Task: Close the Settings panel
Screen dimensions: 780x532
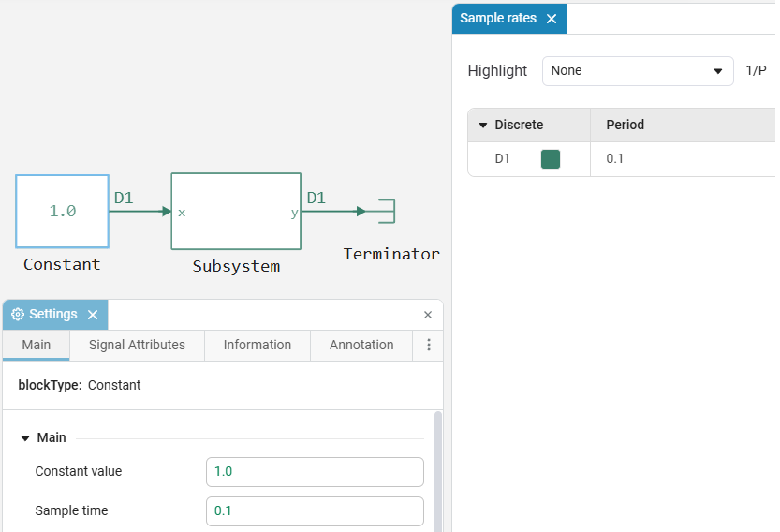Action: click(x=428, y=315)
